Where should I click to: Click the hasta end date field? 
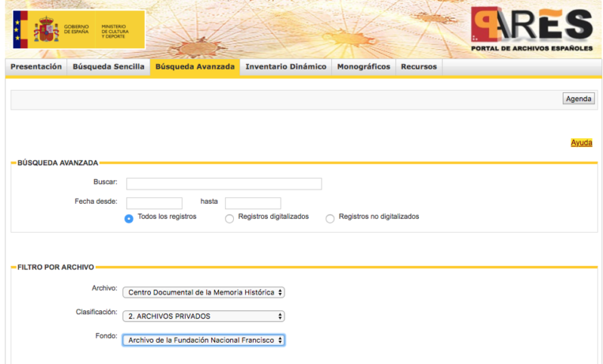click(253, 203)
